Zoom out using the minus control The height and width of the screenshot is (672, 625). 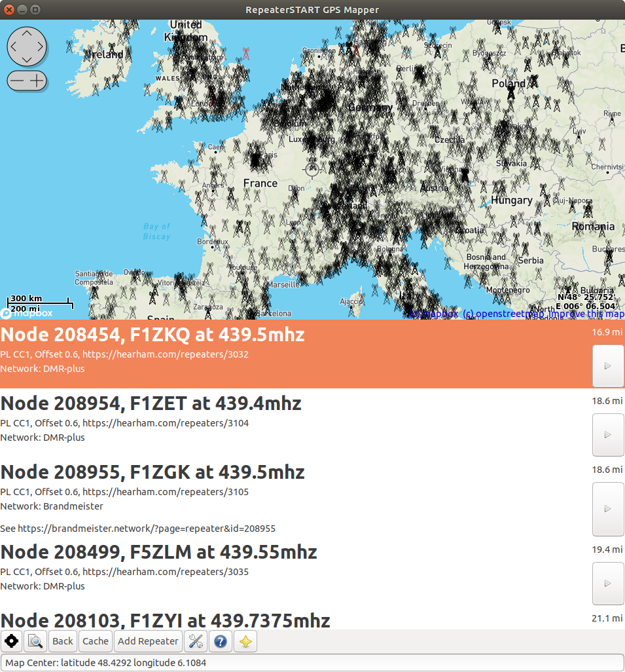click(x=17, y=81)
